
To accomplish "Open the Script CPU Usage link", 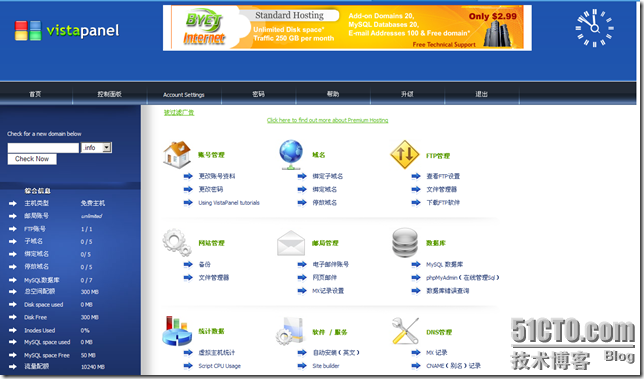I will pyautogui.click(x=219, y=366).
